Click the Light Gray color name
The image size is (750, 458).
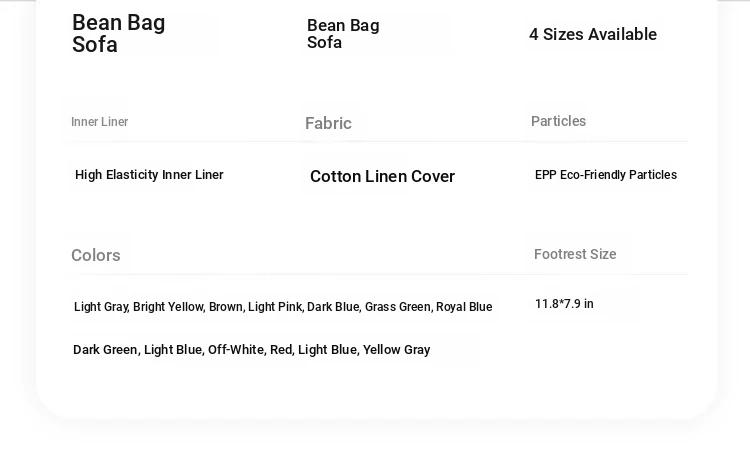100,307
